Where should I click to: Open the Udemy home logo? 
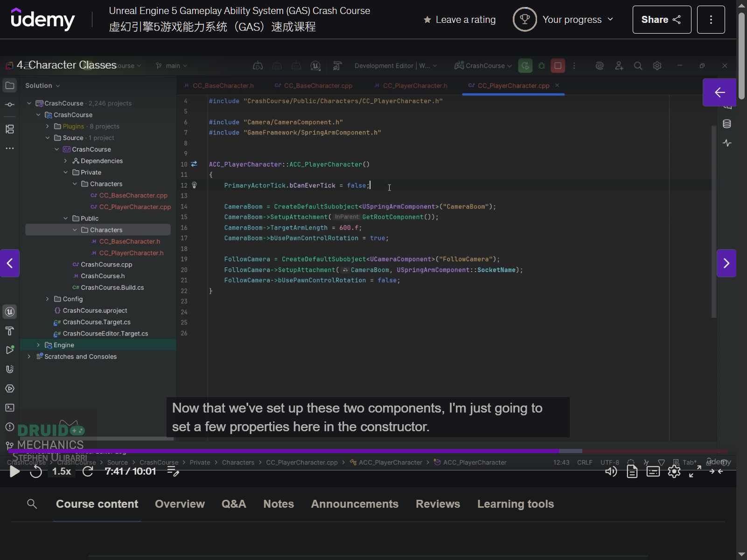(x=42, y=19)
